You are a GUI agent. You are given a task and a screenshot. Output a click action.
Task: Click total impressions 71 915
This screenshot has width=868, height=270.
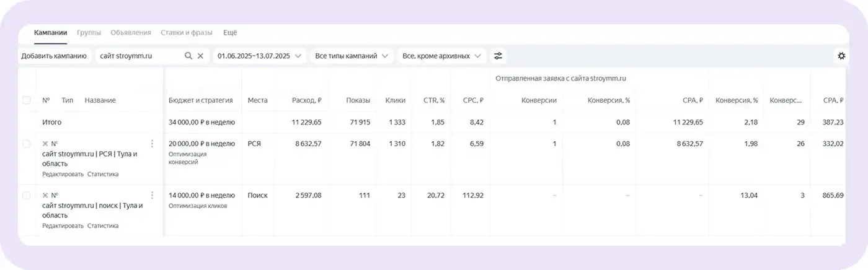(x=359, y=123)
